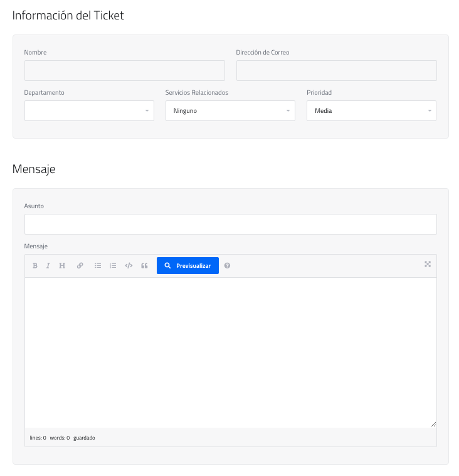Expand the Prioridad dropdown showing Media

tap(371, 110)
